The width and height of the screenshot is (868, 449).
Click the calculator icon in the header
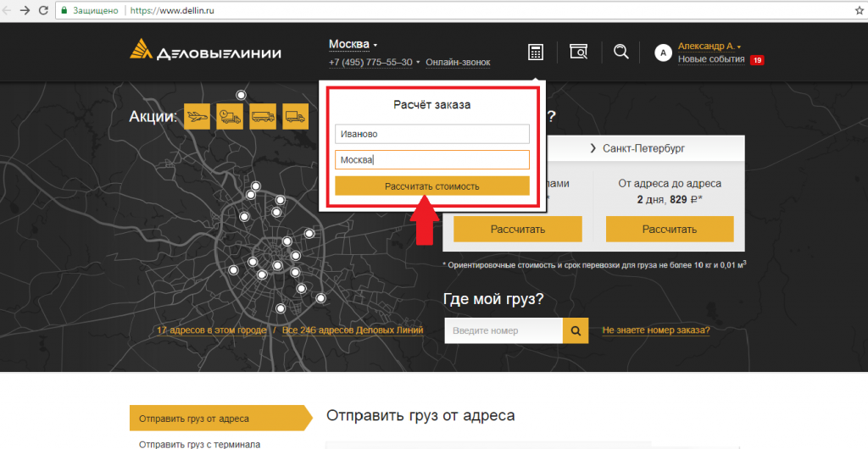pyautogui.click(x=536, y=53)
